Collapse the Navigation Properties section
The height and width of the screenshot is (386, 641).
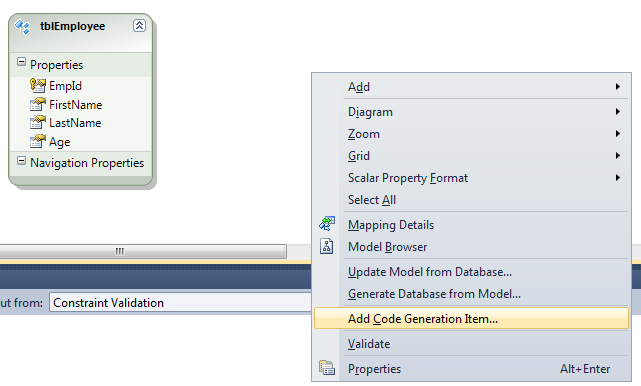pos(21,160)
